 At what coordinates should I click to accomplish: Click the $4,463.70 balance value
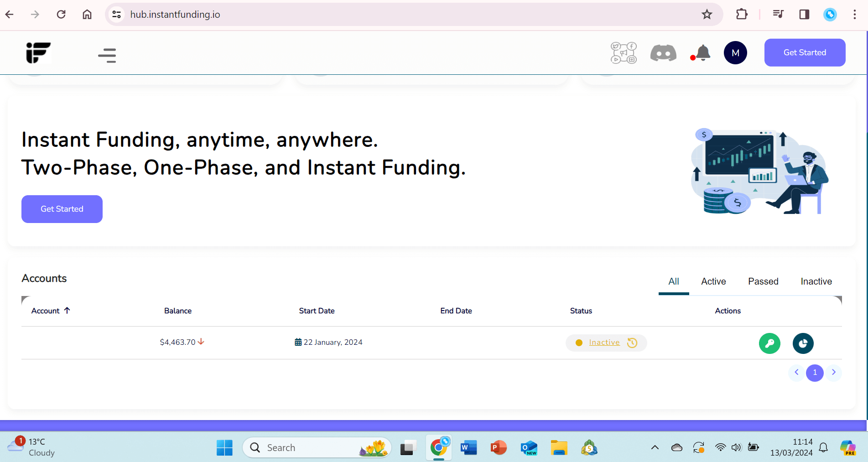tap(177, 342)
